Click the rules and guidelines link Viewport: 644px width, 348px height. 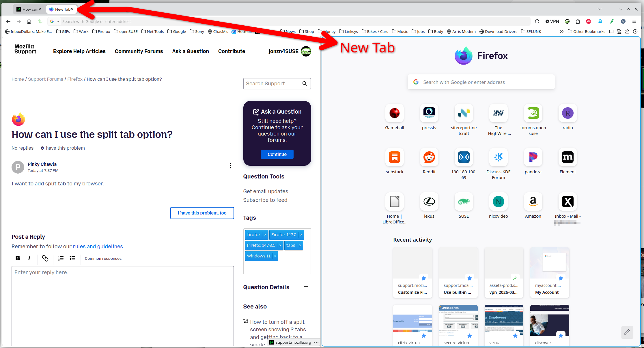(x=98, y=247)
